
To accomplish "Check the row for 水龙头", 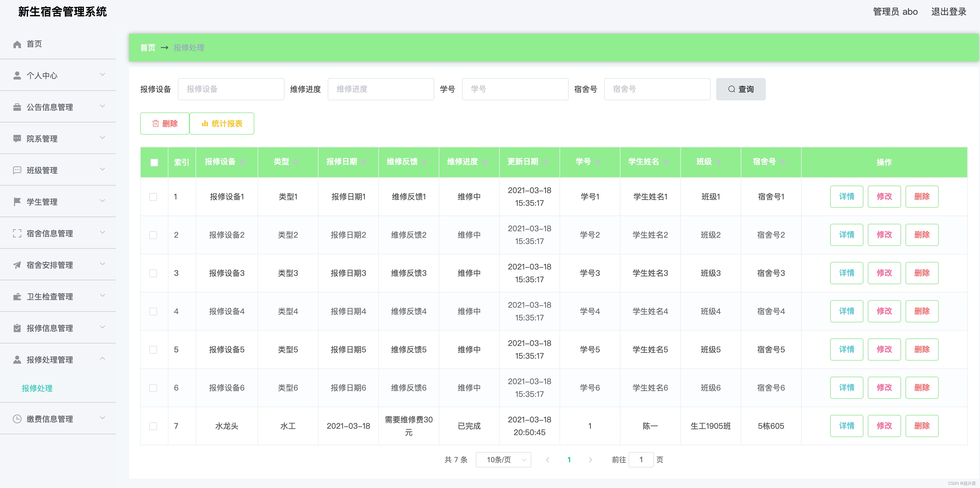I will (x=153, y=427).
